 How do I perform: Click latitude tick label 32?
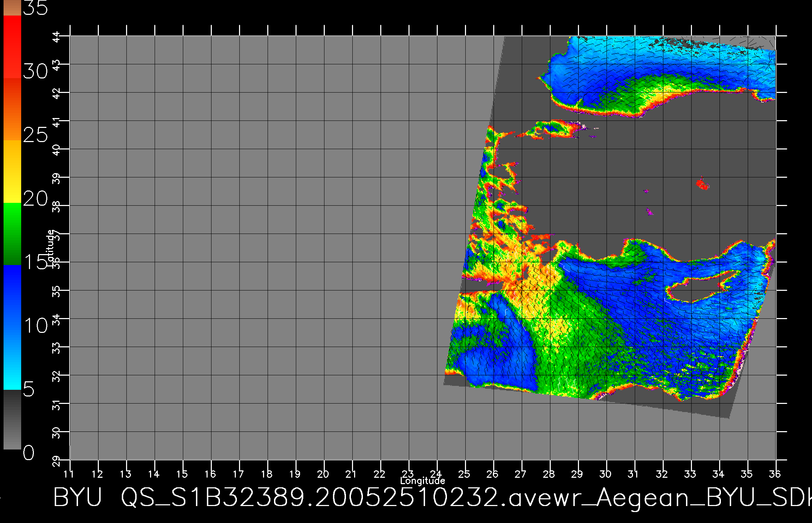coord(56,377)
